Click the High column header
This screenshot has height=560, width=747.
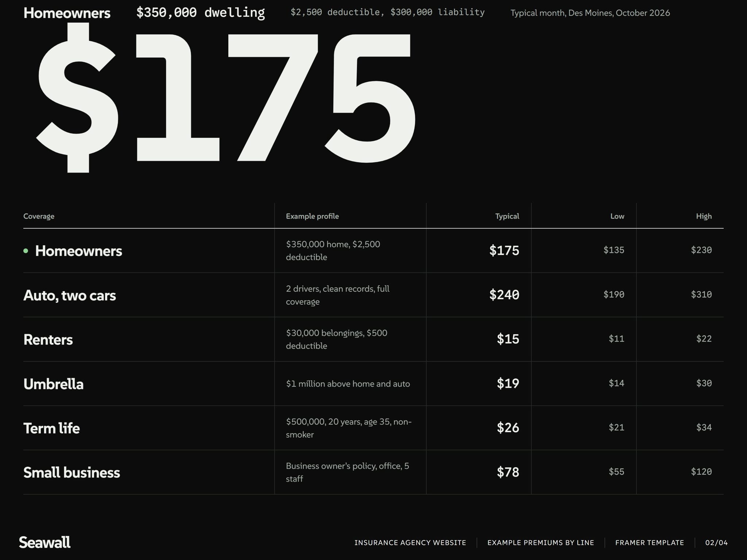point(704,216)
